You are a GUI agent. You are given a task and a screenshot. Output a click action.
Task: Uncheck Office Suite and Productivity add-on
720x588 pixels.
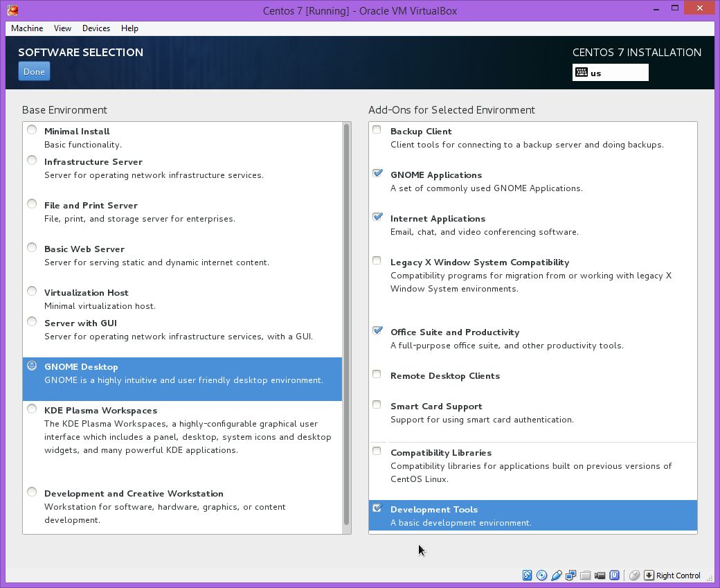[x=377, y=330]
